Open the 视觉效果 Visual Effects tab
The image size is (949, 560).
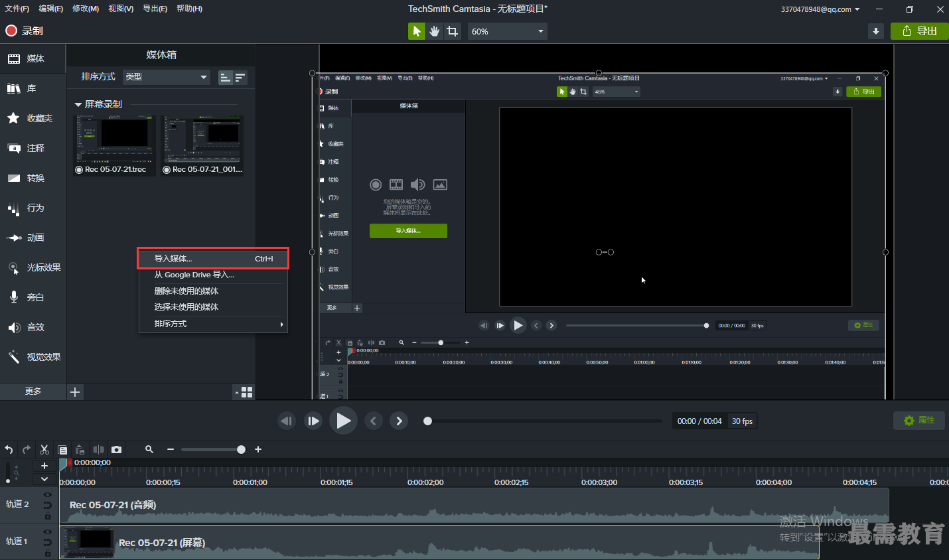pos(33,357)
